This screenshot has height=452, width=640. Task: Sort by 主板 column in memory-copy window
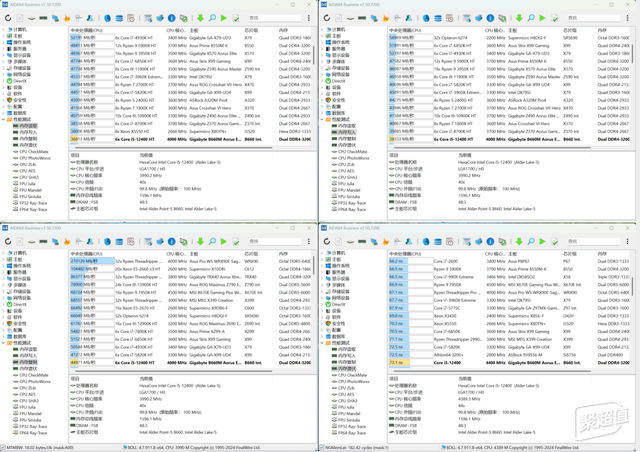pyautogui.click(x=194, y=254)
